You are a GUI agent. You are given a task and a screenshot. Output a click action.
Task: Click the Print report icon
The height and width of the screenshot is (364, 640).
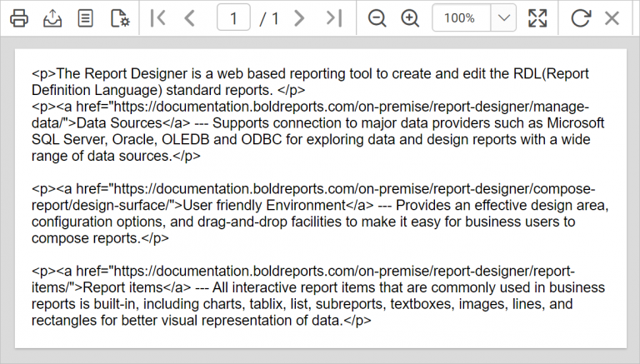19,18
